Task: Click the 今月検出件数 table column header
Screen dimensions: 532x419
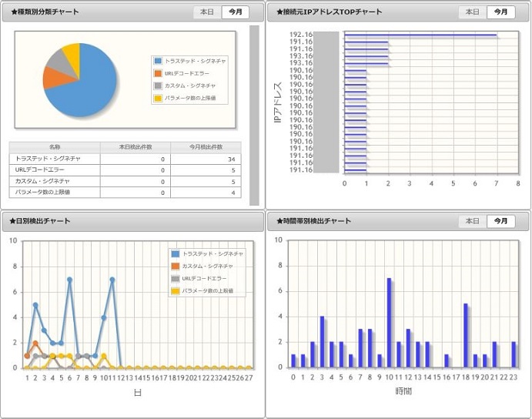Action: pyautogui.click(x=206, y=147)
